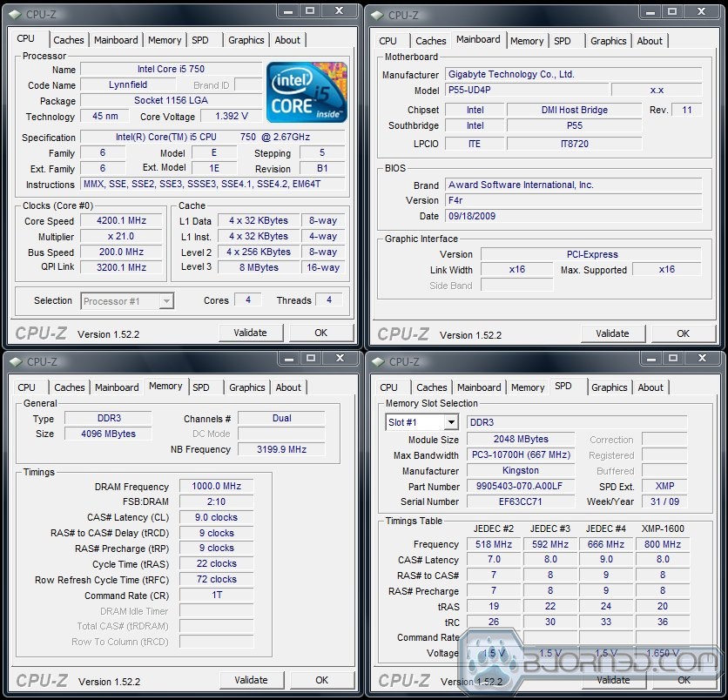This screenshot has height=700, width=728.
Task: Click CPU-Z title icon in Memory window
Action: tap(16, 361)
